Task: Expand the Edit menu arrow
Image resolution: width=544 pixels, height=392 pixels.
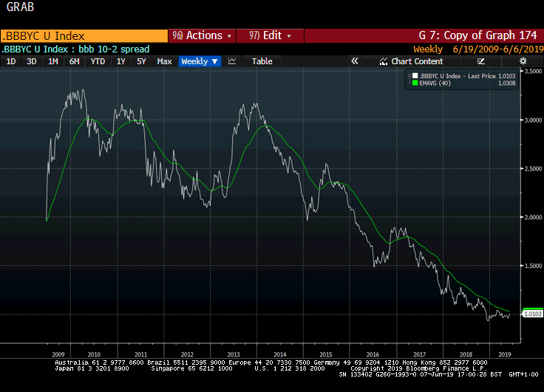Action: point(289,36)
